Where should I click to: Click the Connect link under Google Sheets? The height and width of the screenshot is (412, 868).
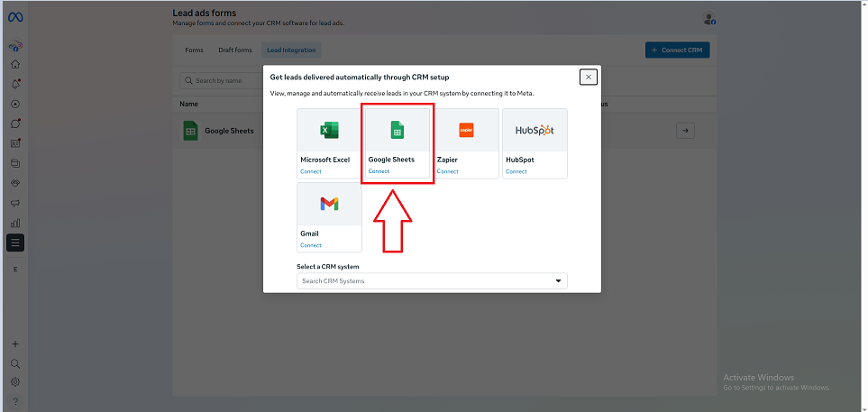379,171
